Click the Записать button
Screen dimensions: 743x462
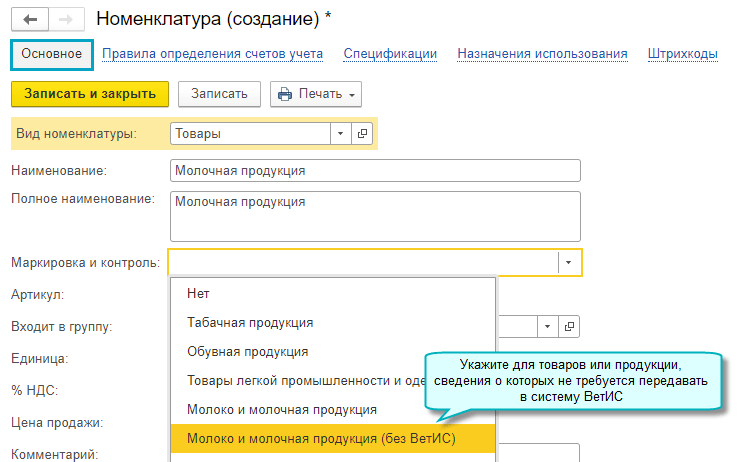coord(219,94)
